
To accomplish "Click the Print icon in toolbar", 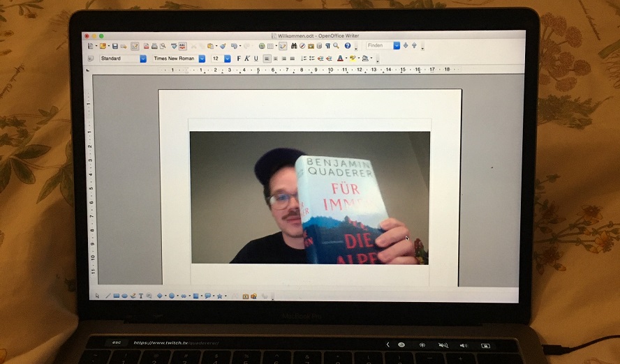I will pyautogui.click(x=154, y=46).
